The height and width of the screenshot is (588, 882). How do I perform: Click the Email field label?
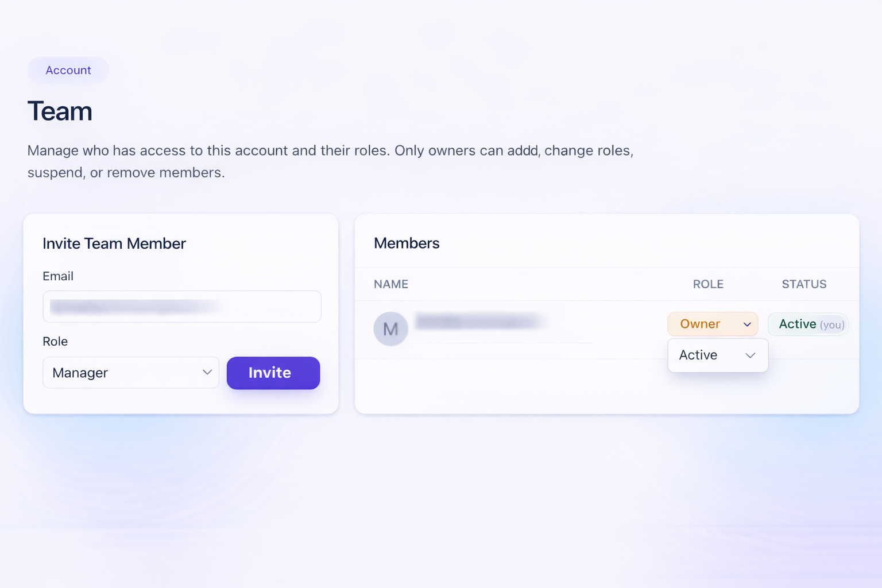click(58, 276)
